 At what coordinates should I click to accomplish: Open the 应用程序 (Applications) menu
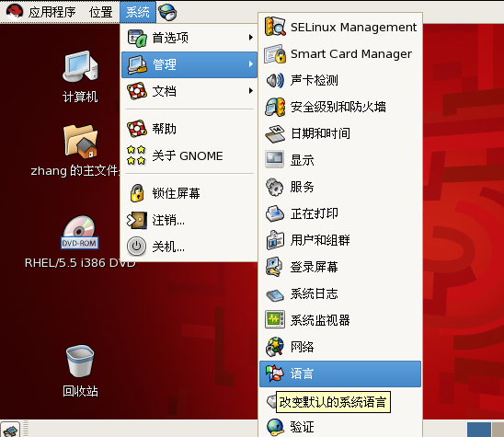coord(52,12)
